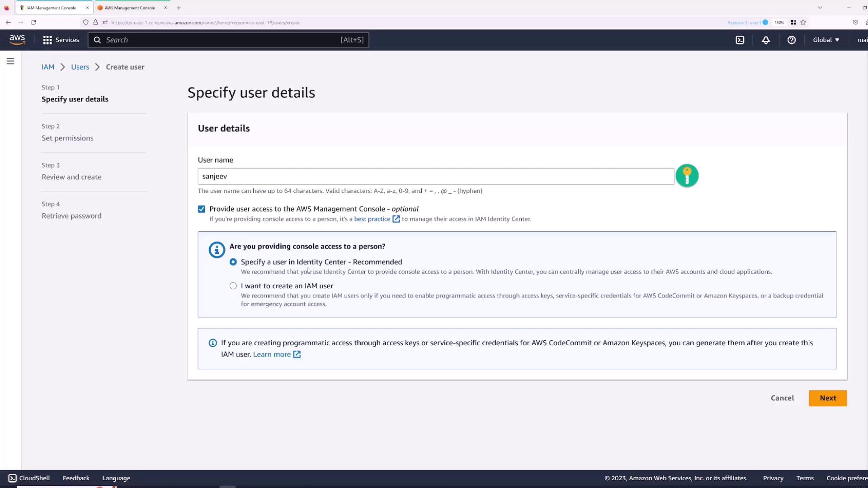Open the browser tab list chevron
Screen dimensions: 868x488
820,8
